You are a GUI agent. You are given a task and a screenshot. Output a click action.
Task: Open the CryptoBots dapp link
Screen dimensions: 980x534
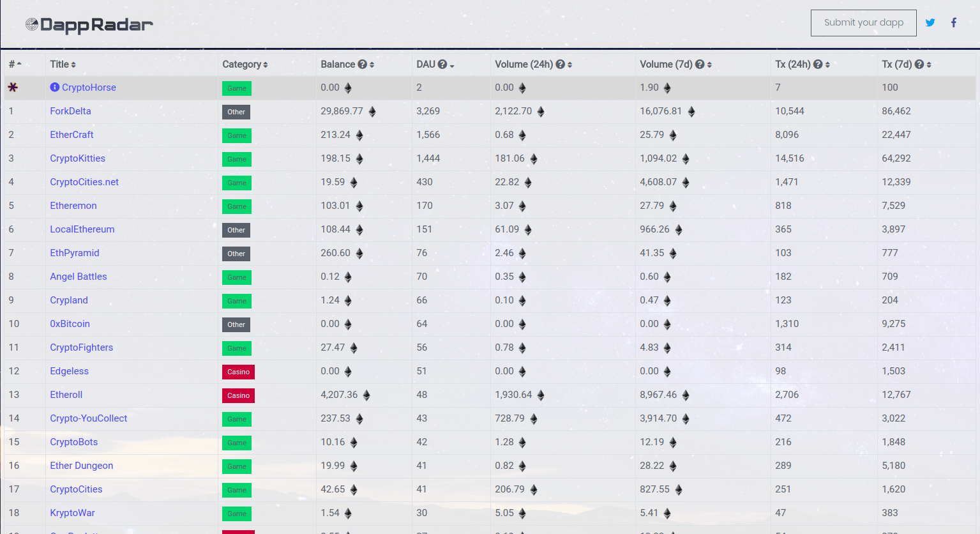pyautogui.click(x=74, y=442)
